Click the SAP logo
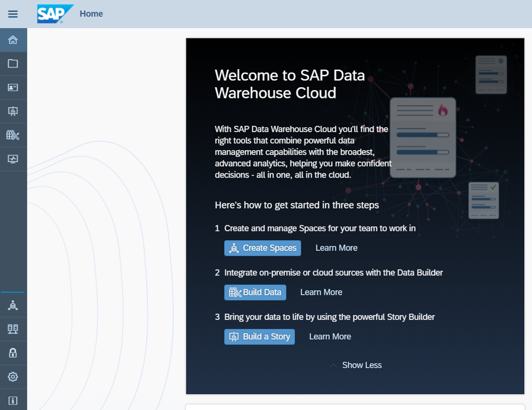532x410 pixels. 55,14
